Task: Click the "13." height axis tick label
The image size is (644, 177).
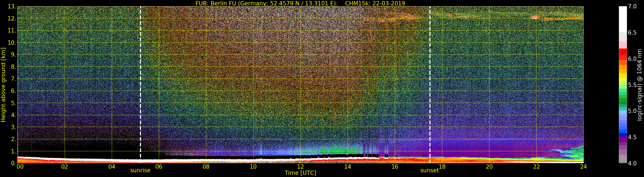Action: point(12,6)
